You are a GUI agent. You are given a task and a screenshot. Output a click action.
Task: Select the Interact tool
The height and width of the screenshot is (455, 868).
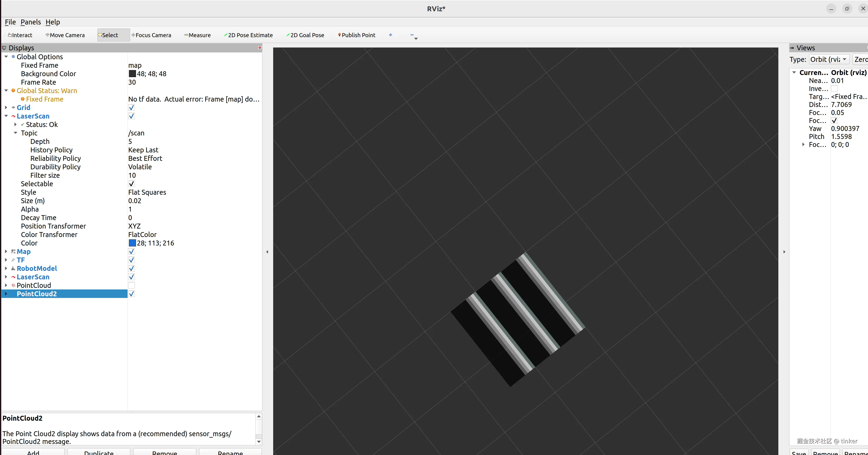(20, 35)
